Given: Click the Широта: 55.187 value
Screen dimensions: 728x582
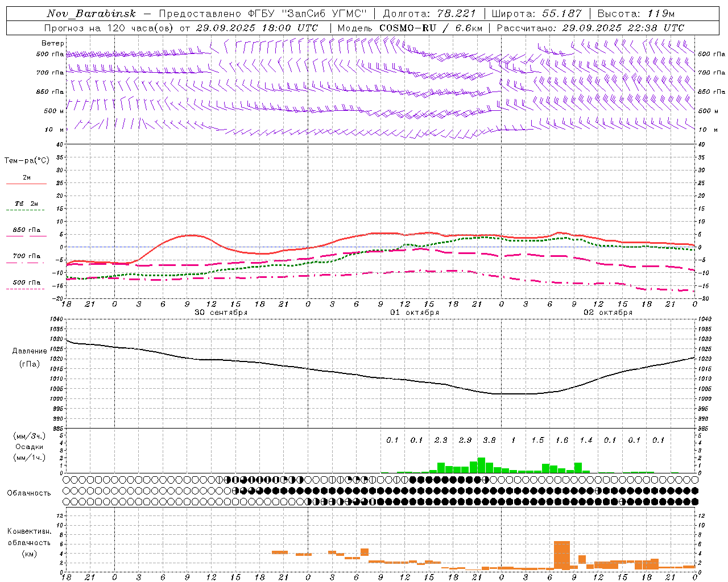Looking at the screenshot, I should coord(537,14).
